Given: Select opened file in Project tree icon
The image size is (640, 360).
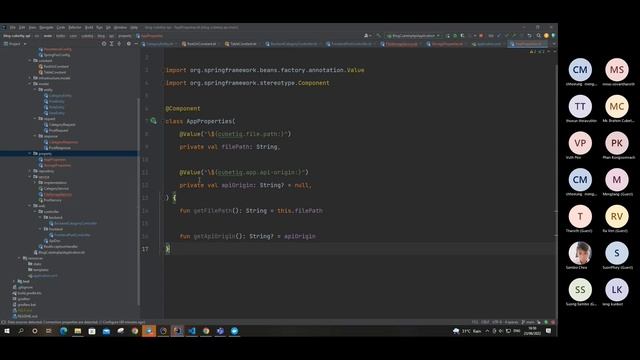Looking at the screenshot, I should tap(104, 44).
